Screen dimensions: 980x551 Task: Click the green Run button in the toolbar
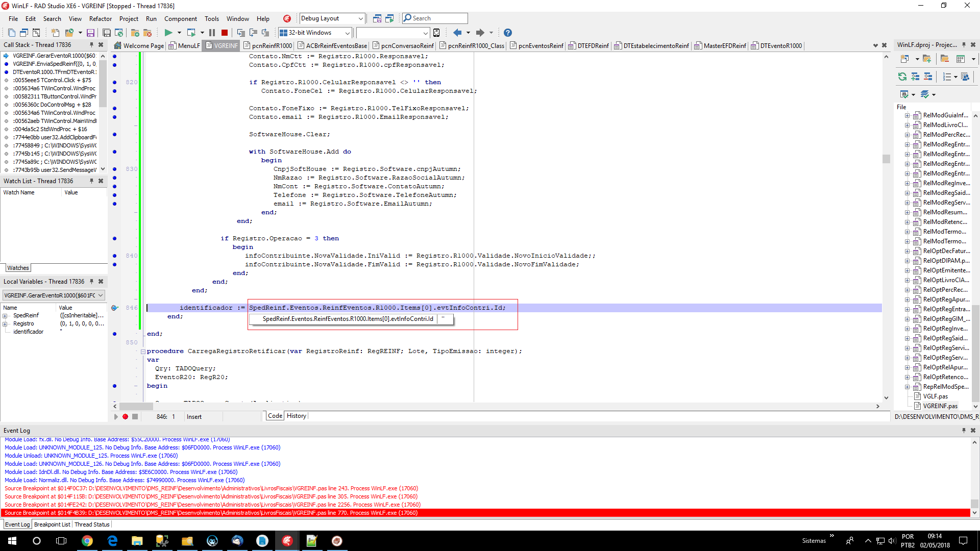tap(168, 33)
